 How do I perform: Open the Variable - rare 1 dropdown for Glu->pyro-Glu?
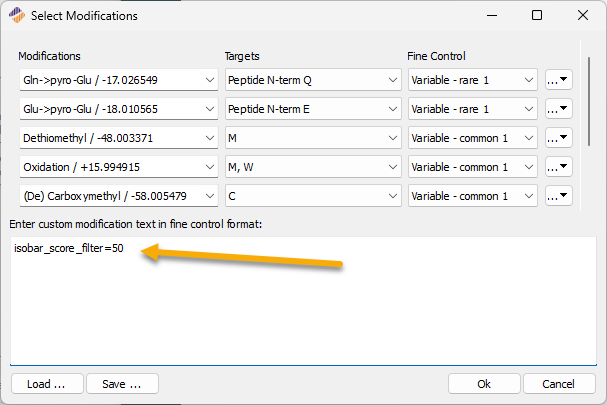coord(473,109)
